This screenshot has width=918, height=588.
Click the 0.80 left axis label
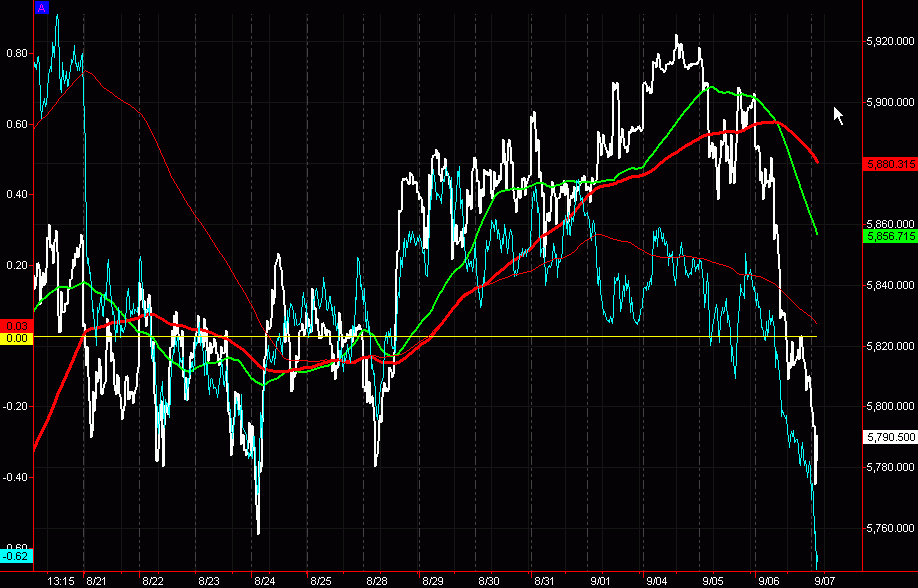coord(17,54)
